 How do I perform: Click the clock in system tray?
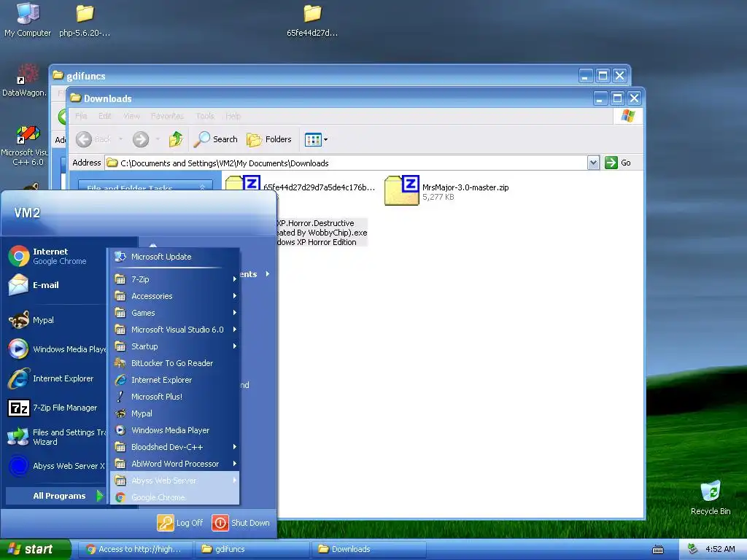tap(720, 549)
